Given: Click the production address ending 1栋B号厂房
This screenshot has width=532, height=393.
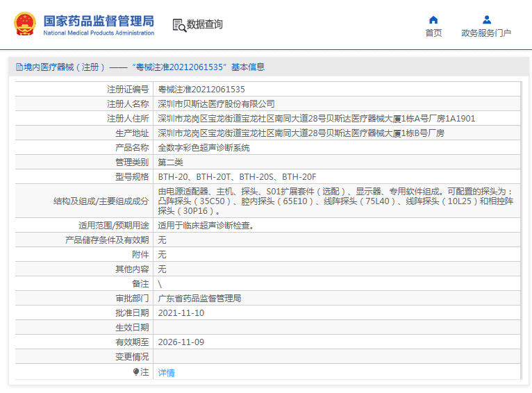Looking at the screenshot, I should point(301,133).
